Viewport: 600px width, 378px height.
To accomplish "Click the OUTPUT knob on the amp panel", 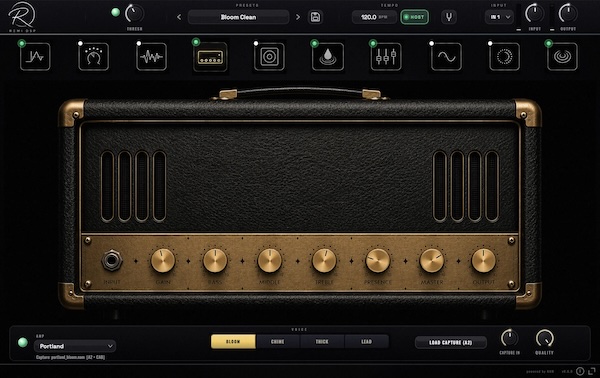I will click(484, 261).
